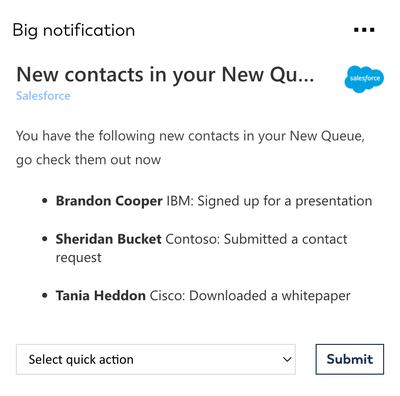This screenshot has width=400, height=396.
Task: Click the Salesforce cloud logo
Action: click(x=364, y=79)
